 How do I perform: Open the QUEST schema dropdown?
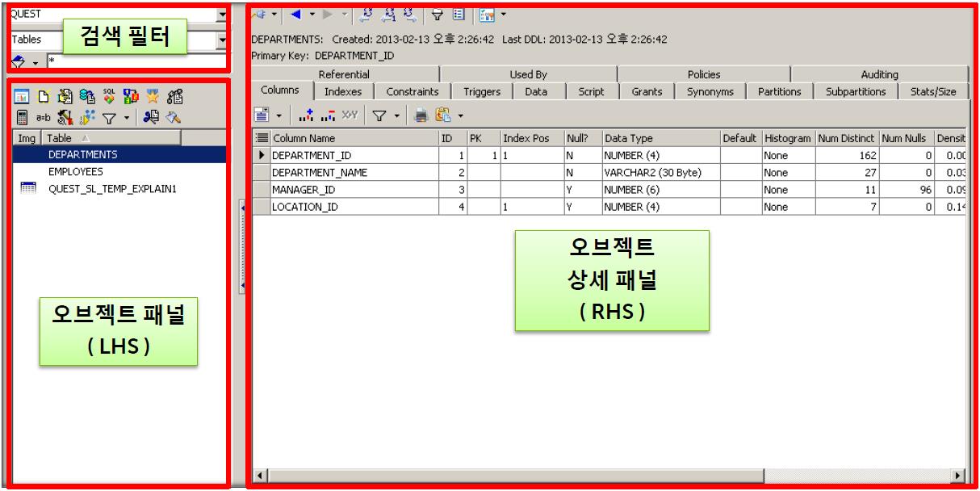(x=222, y=15)
